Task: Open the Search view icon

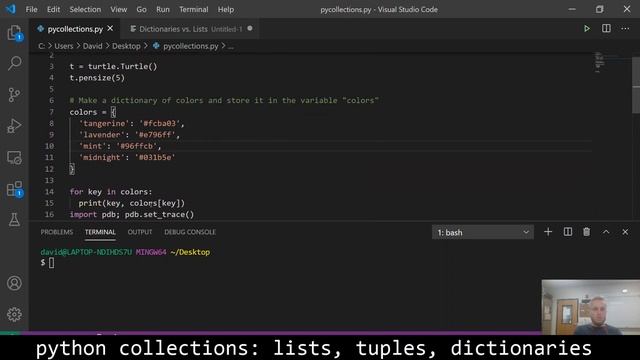Action: point(14,63)
